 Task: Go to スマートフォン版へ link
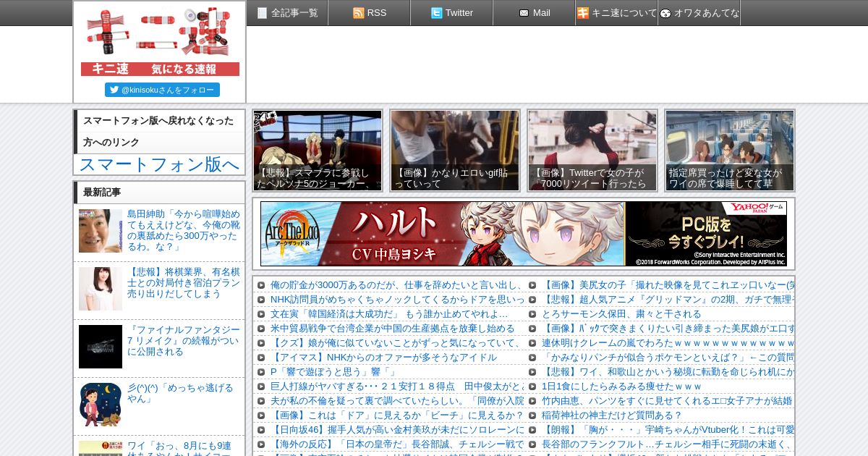click(159, 164)
